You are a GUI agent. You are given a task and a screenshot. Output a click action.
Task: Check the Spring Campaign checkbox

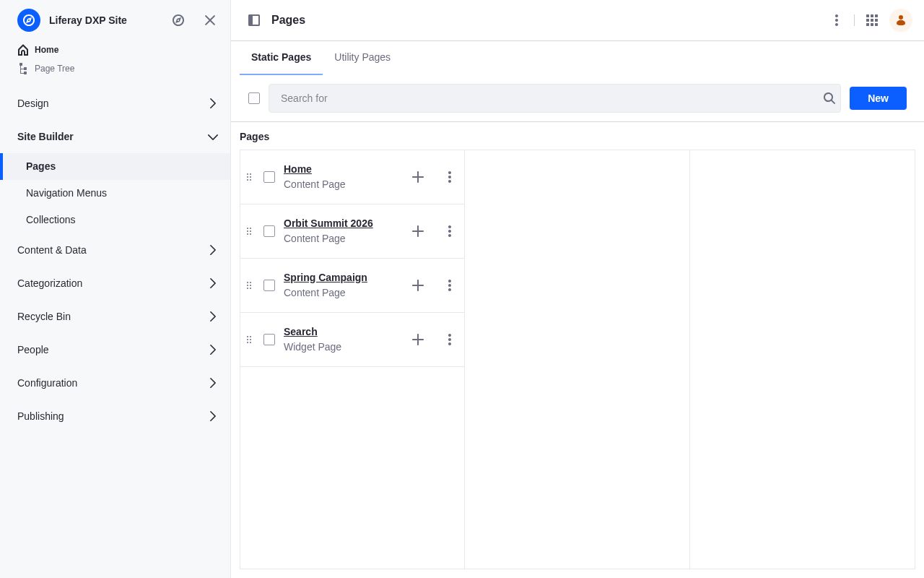[269, 285]
